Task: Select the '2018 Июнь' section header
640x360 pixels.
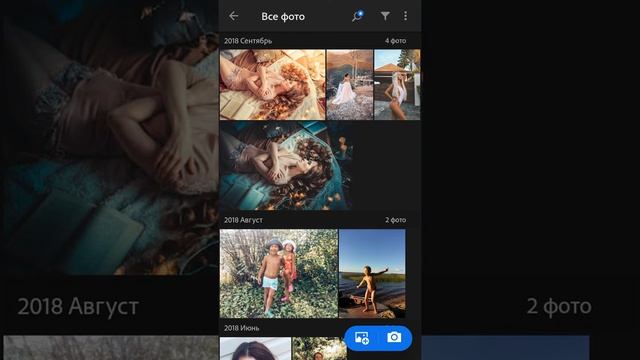Action: [x=241, y=328]
